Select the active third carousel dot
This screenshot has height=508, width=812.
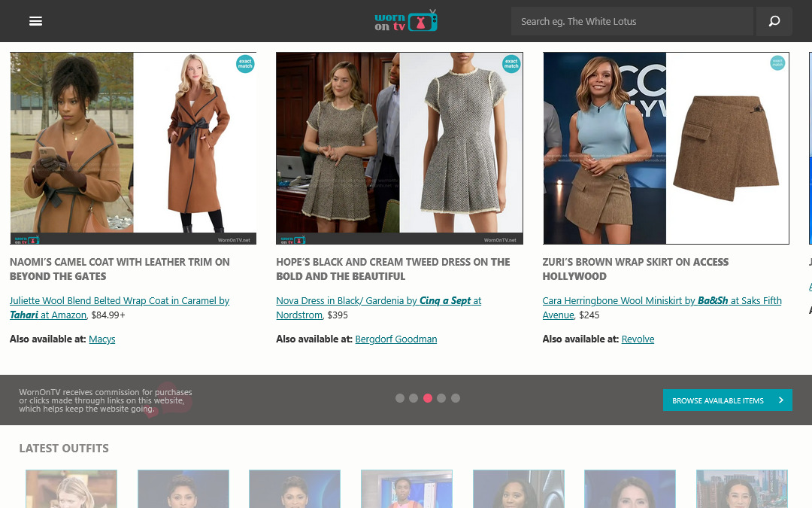(428, 398)
